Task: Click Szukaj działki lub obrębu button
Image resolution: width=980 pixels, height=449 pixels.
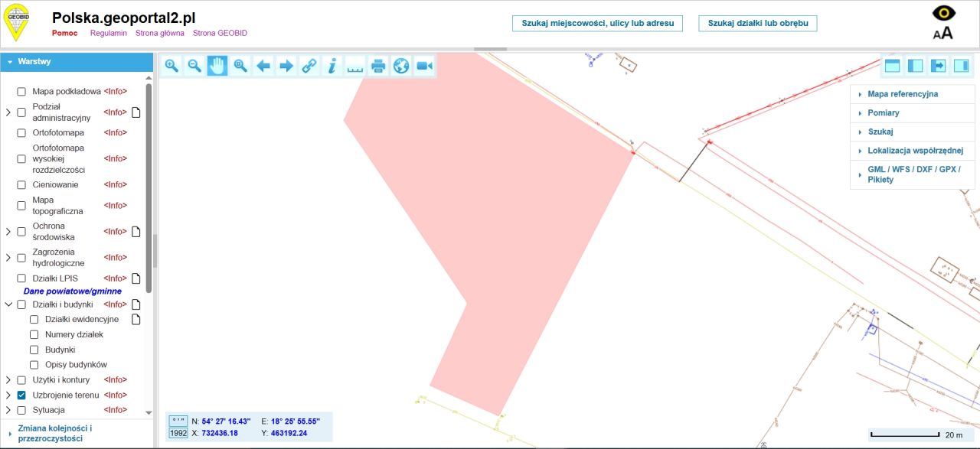Action: click(x=758, y=23)
